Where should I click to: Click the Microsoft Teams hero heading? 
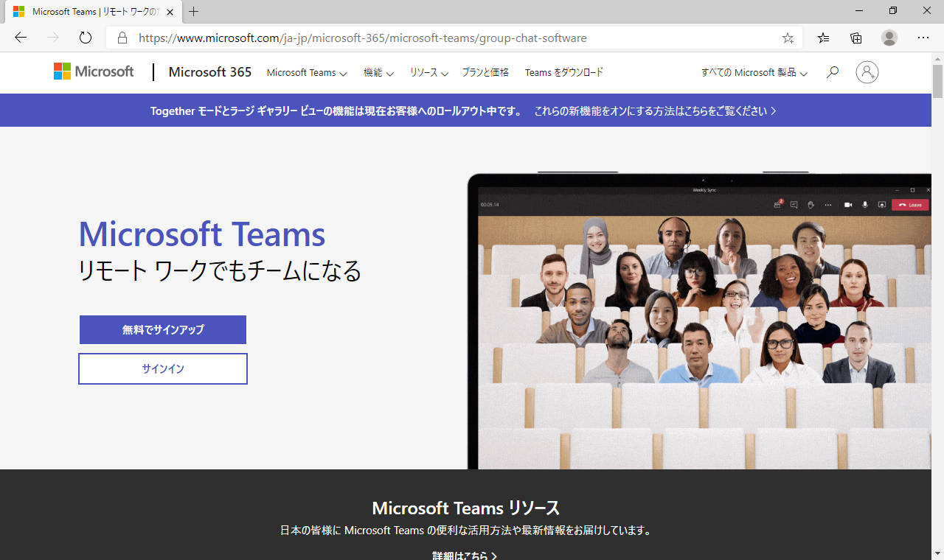[202, 234]
